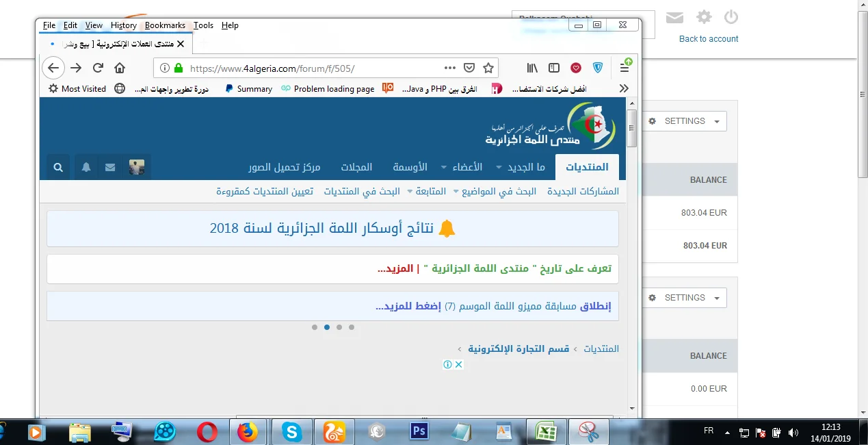Open the forum inbox envelope icon
This screenshot has width=868, height=445.
click(x=110, y=167)
